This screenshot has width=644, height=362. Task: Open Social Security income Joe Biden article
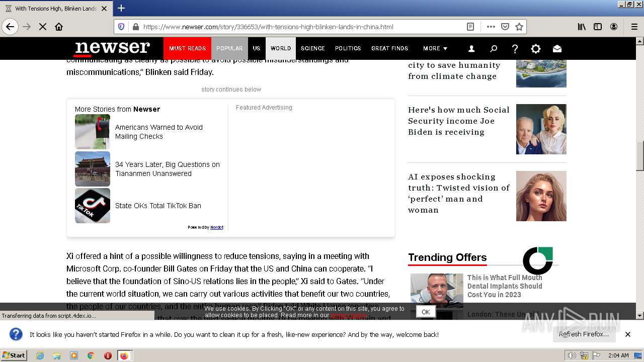[x=459, y=121]
